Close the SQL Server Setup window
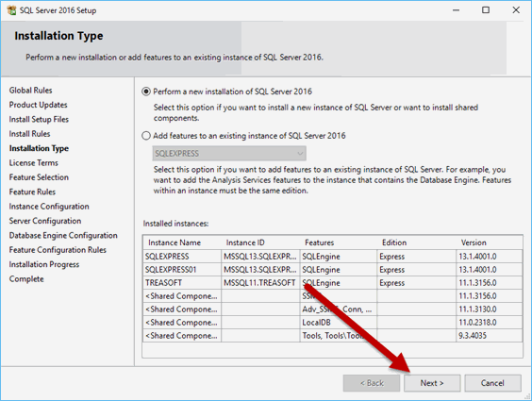This screenshot has width=532, height=401. click(516, 10)
